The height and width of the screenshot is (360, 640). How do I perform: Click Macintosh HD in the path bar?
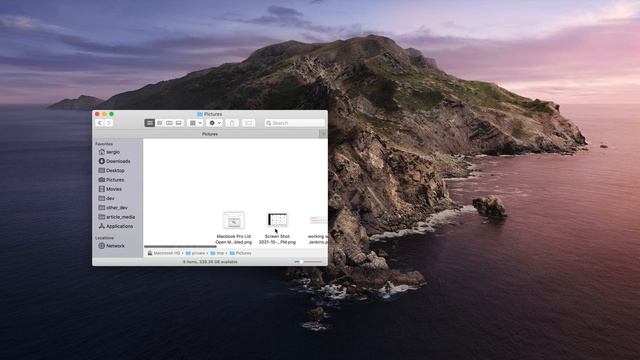pyautogui.click(x=164, y=253)
